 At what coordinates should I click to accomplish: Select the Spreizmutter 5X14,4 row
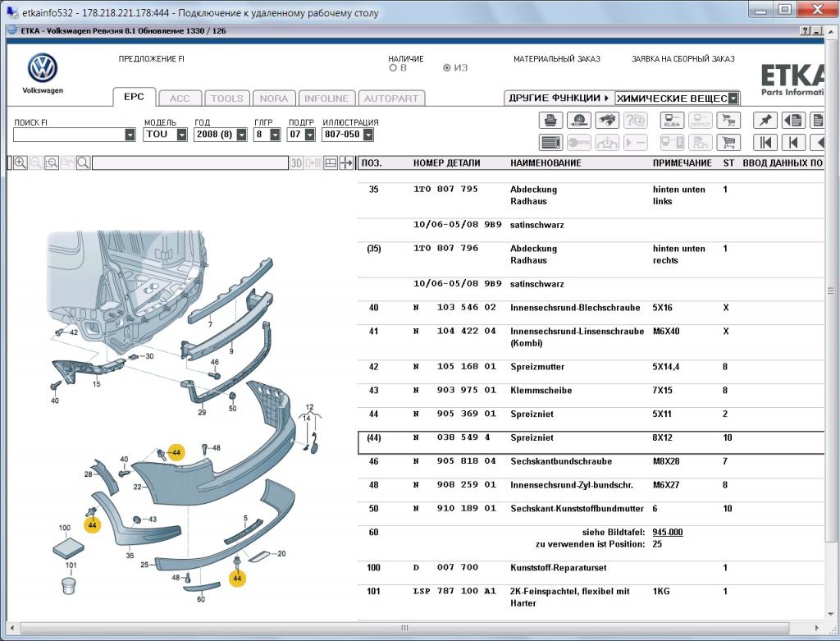(x=591, y=372)
